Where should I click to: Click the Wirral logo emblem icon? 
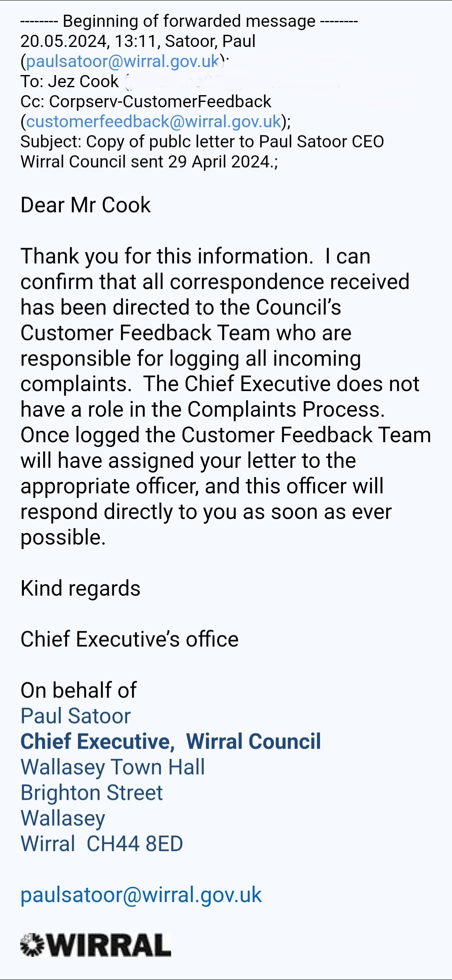click(x=32, y=945)
